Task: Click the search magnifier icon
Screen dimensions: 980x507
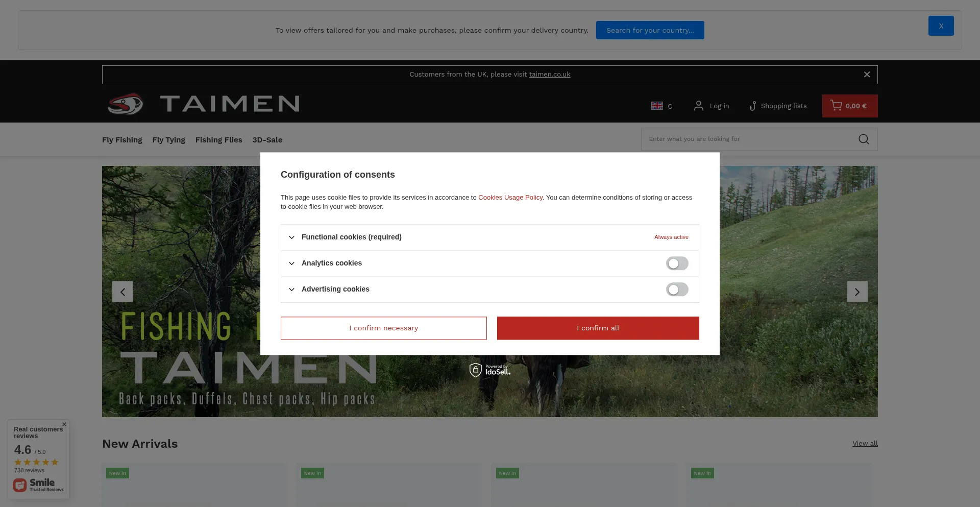Action: point(863,139)
